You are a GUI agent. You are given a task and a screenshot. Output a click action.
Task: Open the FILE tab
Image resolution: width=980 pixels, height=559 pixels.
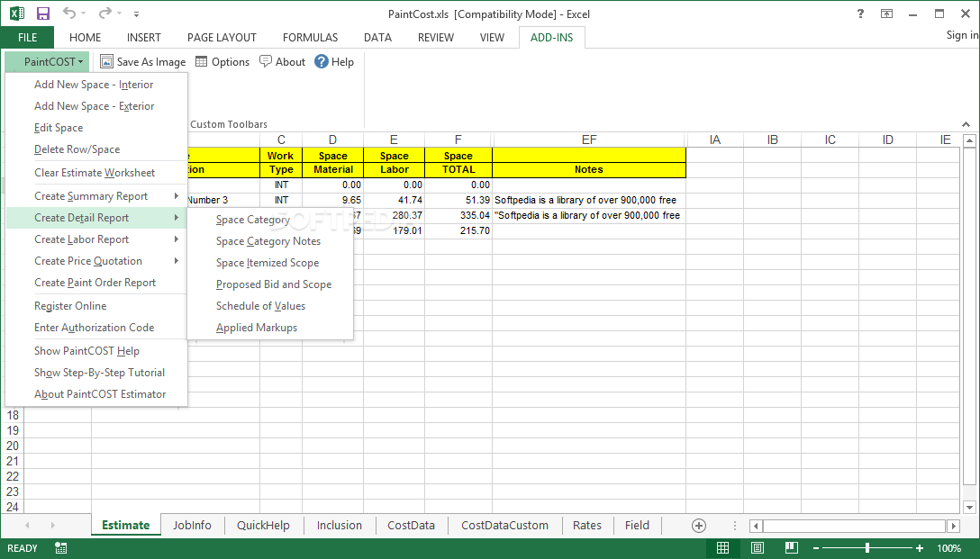pos(27,38)
